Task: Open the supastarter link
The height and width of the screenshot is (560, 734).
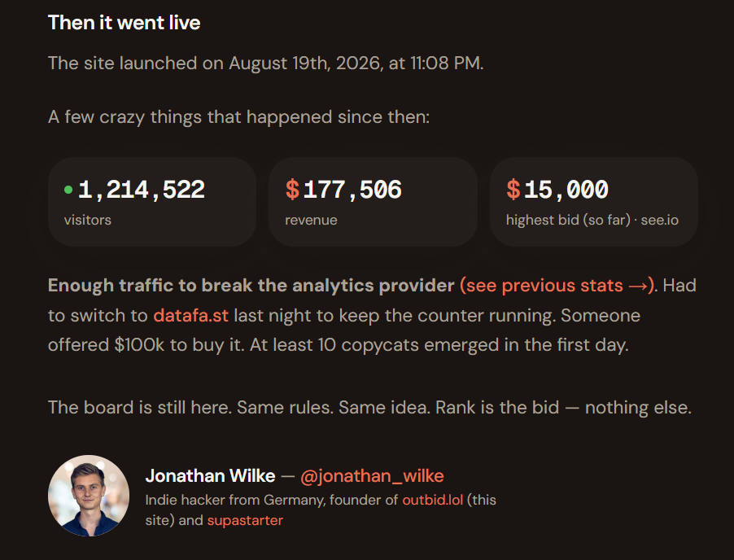Action: click(x=245, y=520)
